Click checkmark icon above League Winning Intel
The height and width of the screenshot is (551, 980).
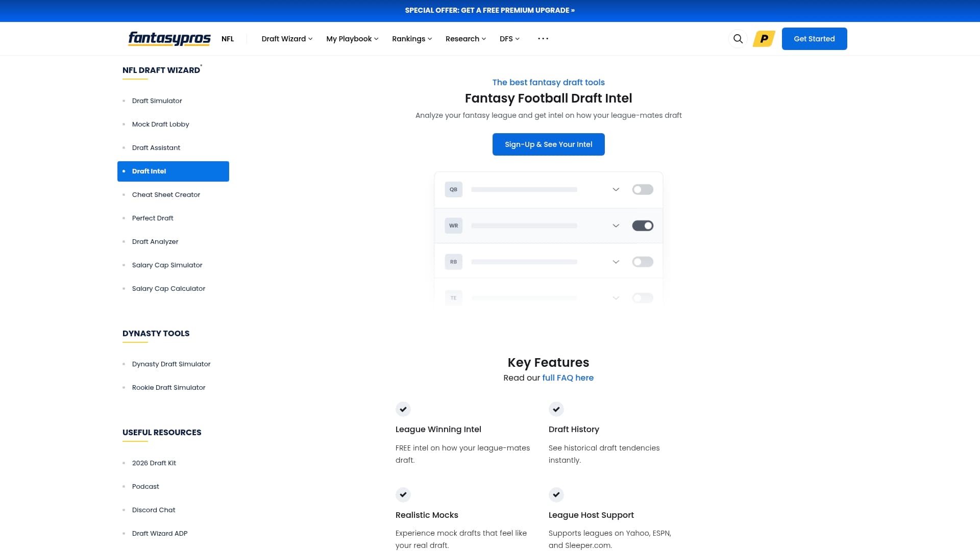tap(403, 409)
